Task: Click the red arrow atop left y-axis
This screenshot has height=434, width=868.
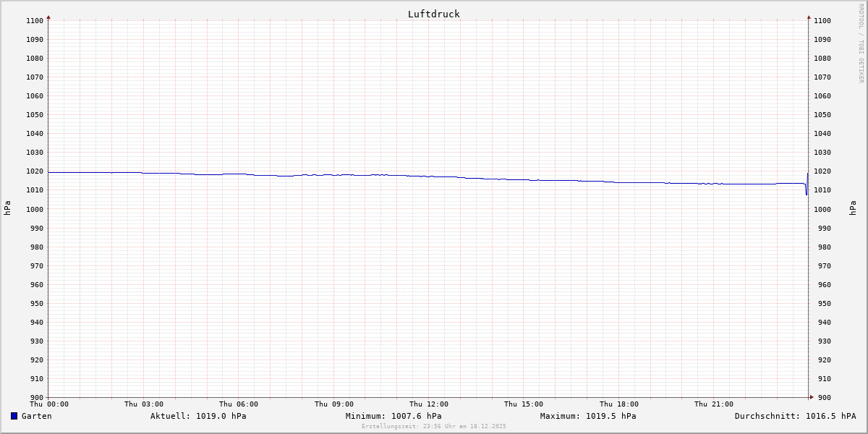Action: point(48,17)
